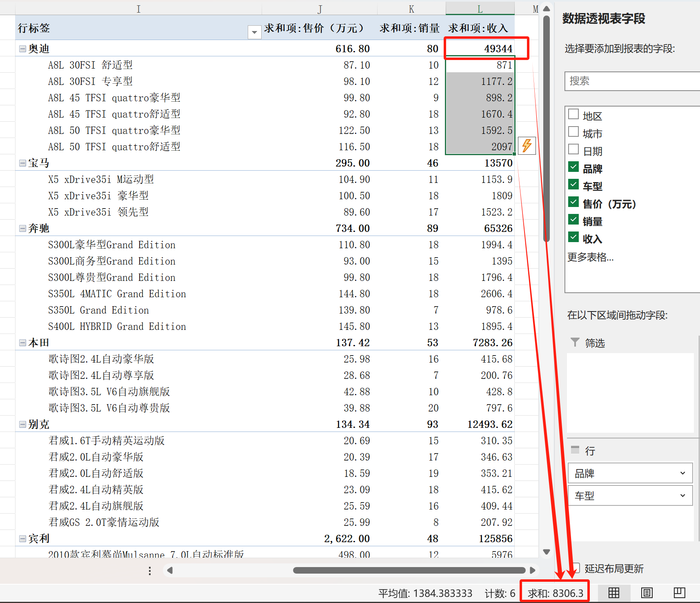This screenshot has height=603, width=700.
Task: Select column L header
Action: pyautogui.click(x=480, y=9)
